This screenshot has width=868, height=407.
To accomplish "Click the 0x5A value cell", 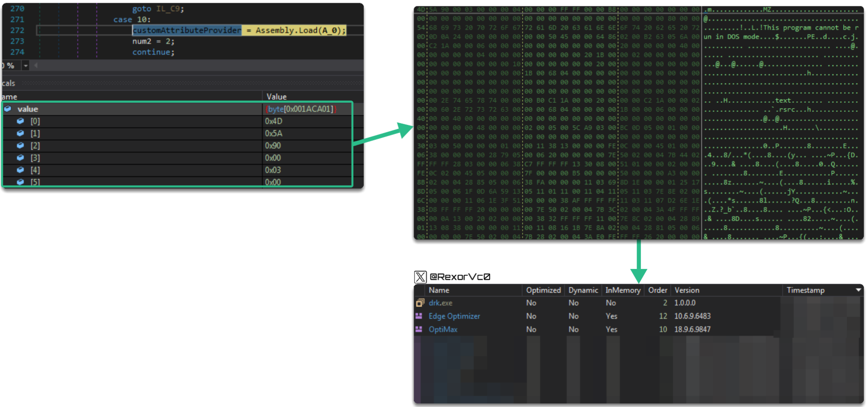I will 273,134.
